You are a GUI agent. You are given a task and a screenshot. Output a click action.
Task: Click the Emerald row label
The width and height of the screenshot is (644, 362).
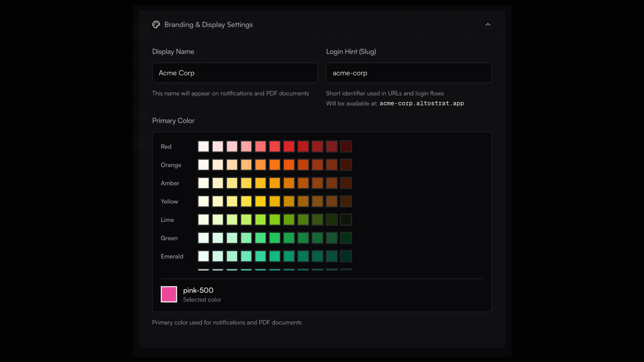[x=172, y=256]
